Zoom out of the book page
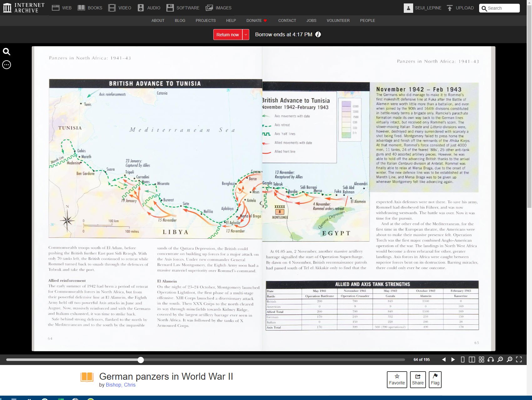 click(x=500, y=360)
